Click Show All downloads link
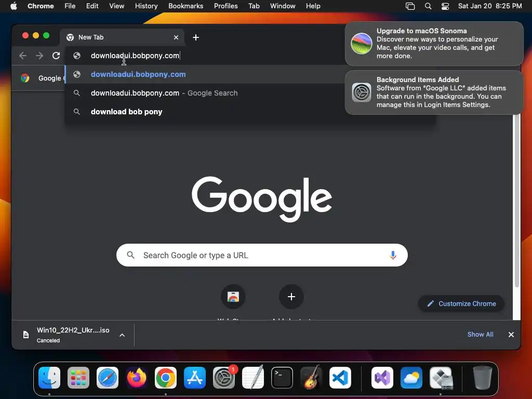 coord(480,334)
